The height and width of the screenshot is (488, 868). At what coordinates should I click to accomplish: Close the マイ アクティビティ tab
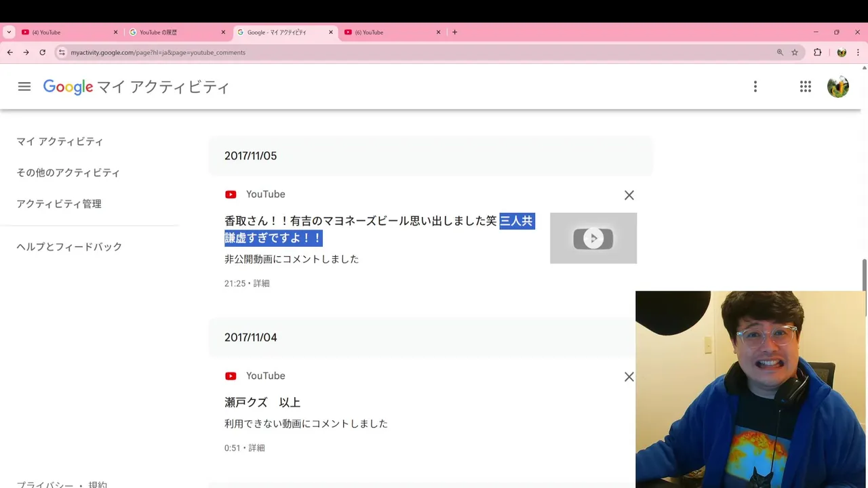click(x=331, y=32)
